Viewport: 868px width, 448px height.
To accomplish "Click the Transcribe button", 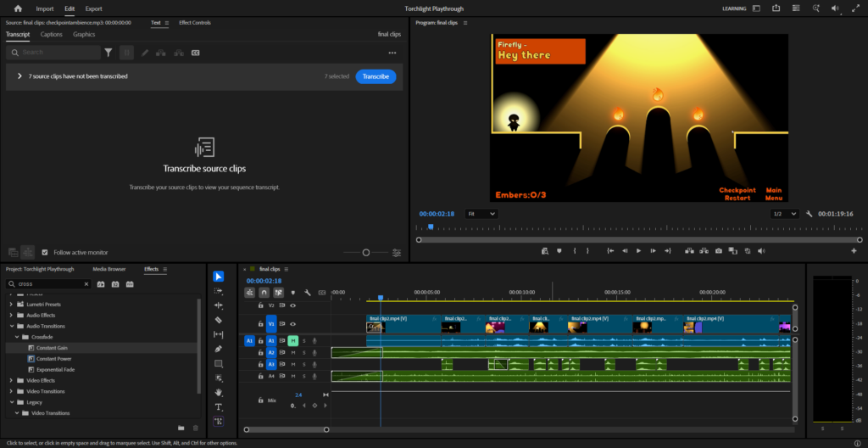I will click(376, 76).
